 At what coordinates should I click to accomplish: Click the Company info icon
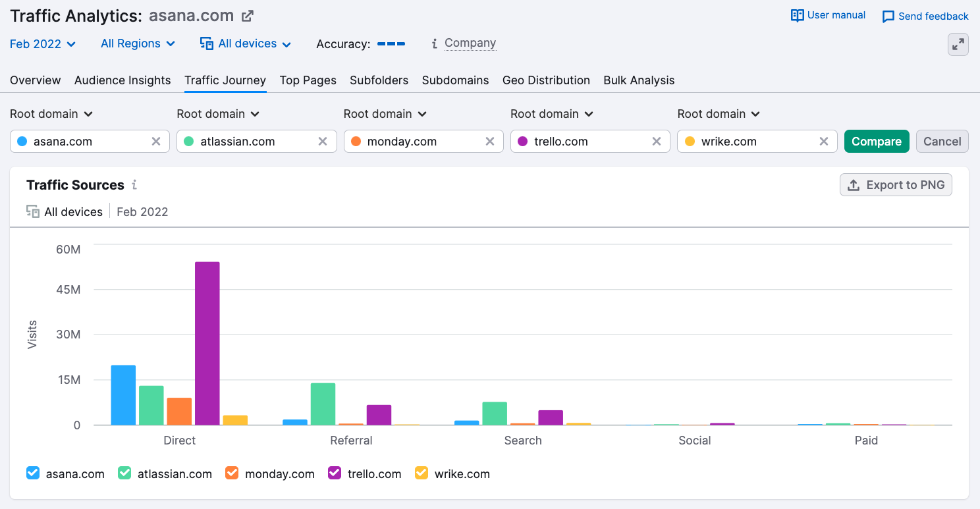[x=435, y=44]
